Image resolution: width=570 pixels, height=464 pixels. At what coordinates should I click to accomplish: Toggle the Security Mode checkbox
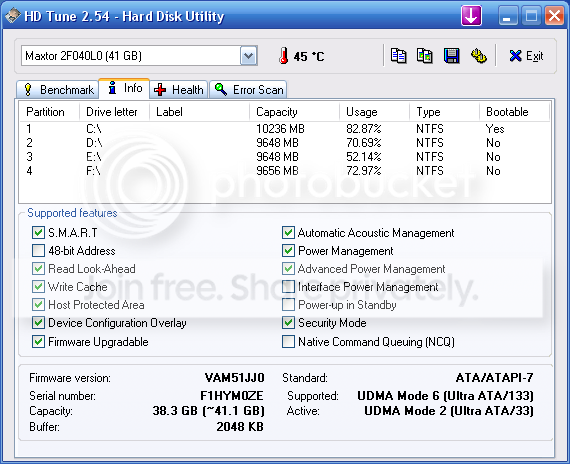(288, 323)
